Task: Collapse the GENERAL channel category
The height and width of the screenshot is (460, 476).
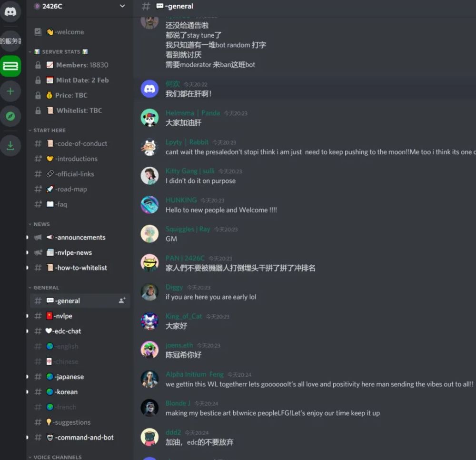Action: pyautogui.click(x=44, y=288)
